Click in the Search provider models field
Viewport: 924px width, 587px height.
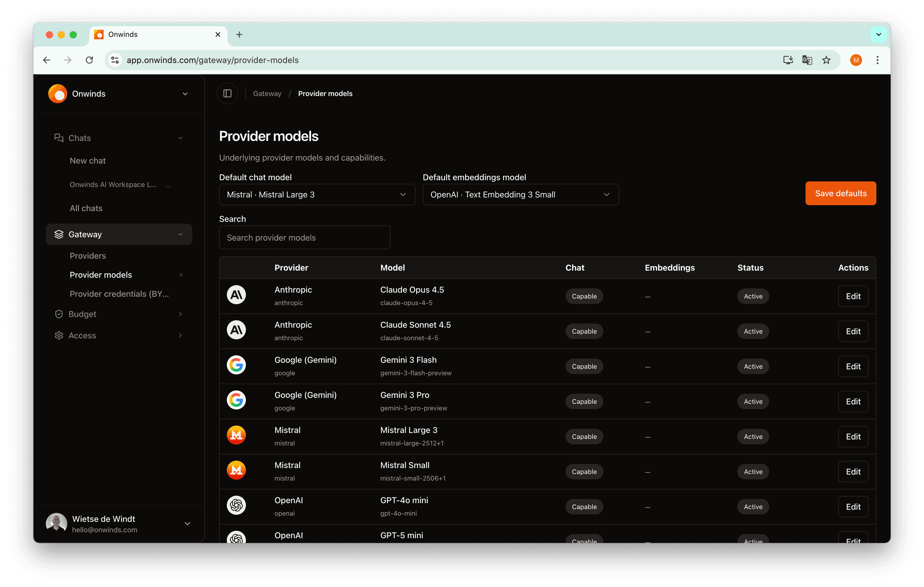point(304,237)
